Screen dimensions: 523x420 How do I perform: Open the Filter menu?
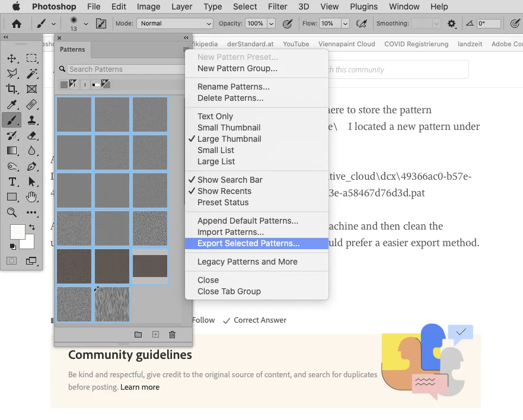(278, 7)
